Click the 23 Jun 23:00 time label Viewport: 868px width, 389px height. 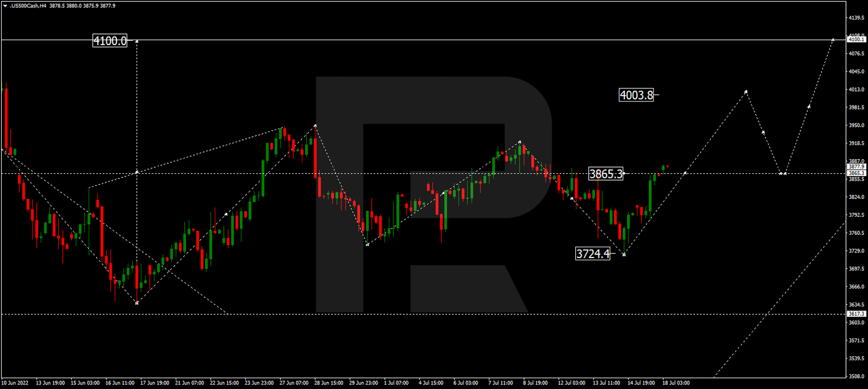coord(259,383)
